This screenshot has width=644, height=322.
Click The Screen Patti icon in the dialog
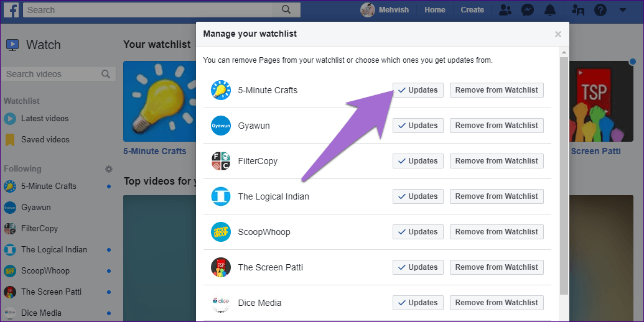click(x=221, y=267)
